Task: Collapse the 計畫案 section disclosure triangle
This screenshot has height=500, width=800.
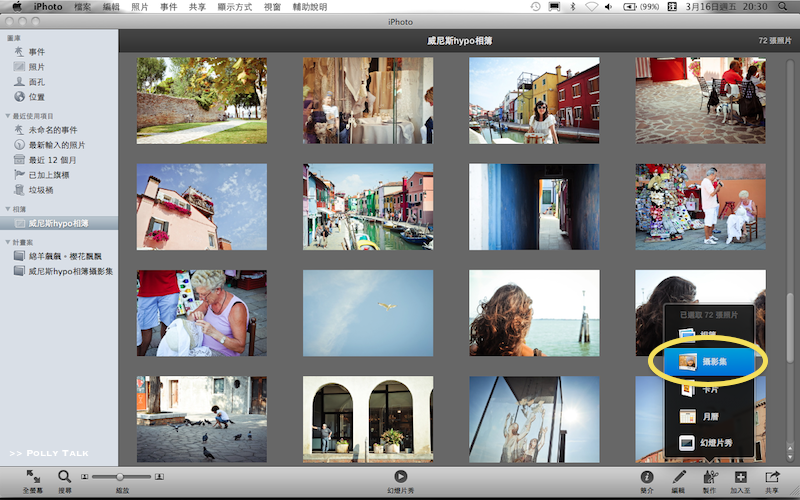Action: [7, 242]
